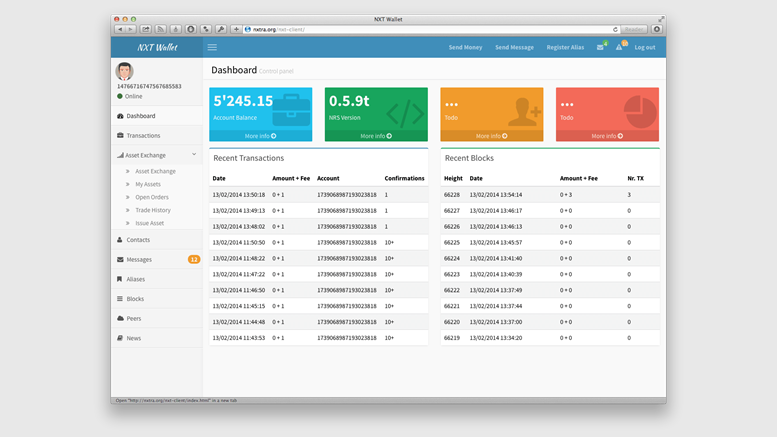
Task: Click the orange Messages count badge
Action: (x=194, y=260)
